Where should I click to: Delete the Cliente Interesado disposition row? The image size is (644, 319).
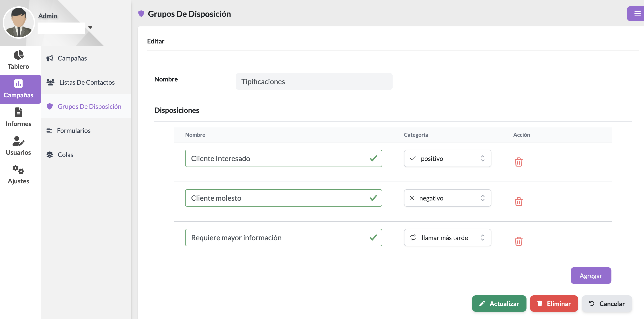pyautogui.click(x=519, y=162)
